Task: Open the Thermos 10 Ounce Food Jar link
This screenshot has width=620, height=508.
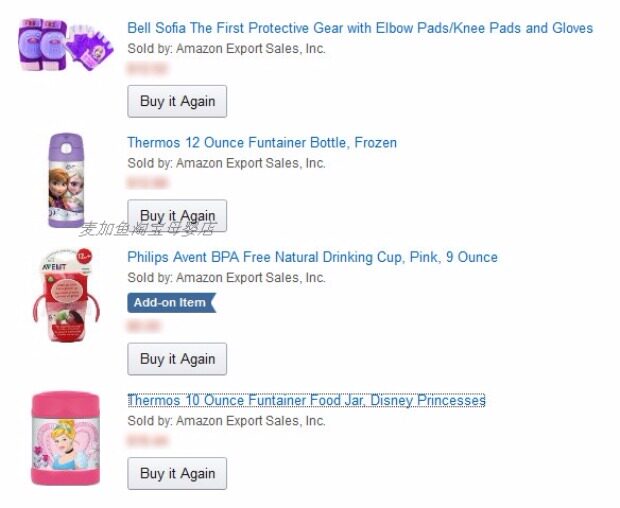Action: [306, 400]
